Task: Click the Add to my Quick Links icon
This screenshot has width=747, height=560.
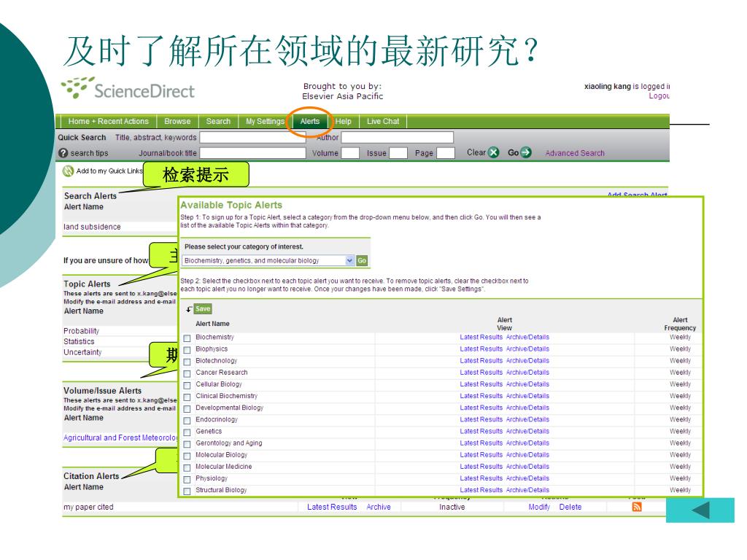Action: pos(68,171)
